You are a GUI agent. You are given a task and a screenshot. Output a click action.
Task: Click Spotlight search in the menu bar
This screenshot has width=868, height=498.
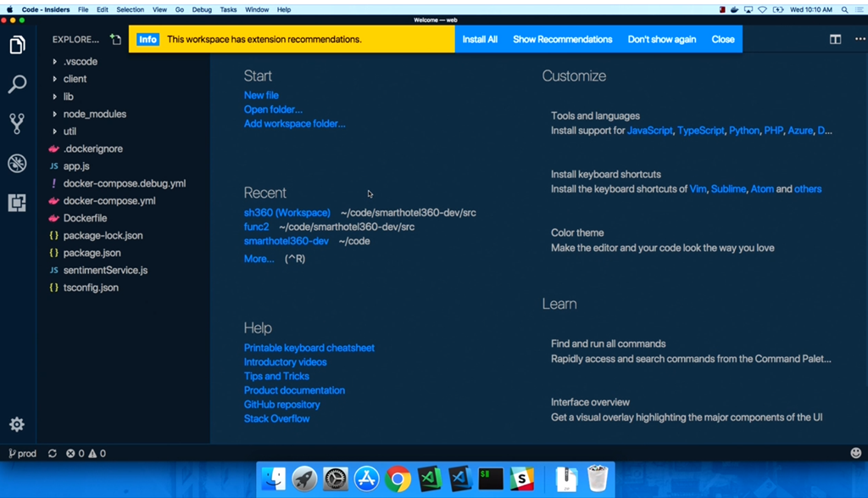[x=845, y=9]
